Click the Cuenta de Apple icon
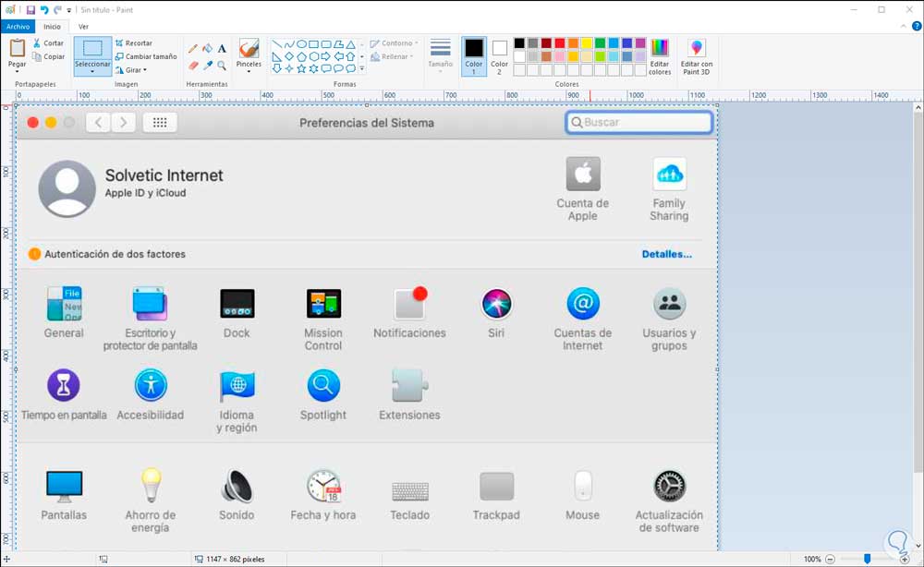 (x=583, y=174)
